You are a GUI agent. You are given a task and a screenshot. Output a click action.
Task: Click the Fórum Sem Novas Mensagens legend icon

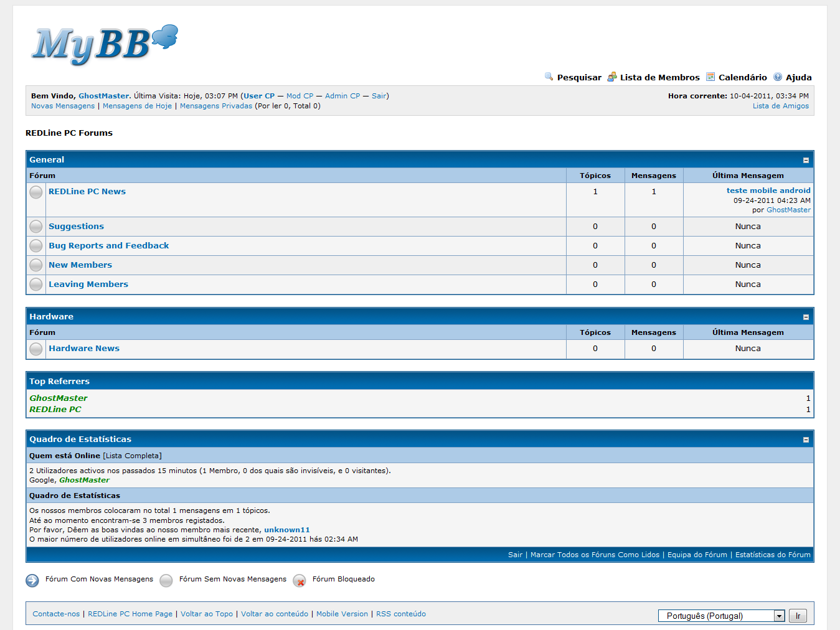point(166,580)
